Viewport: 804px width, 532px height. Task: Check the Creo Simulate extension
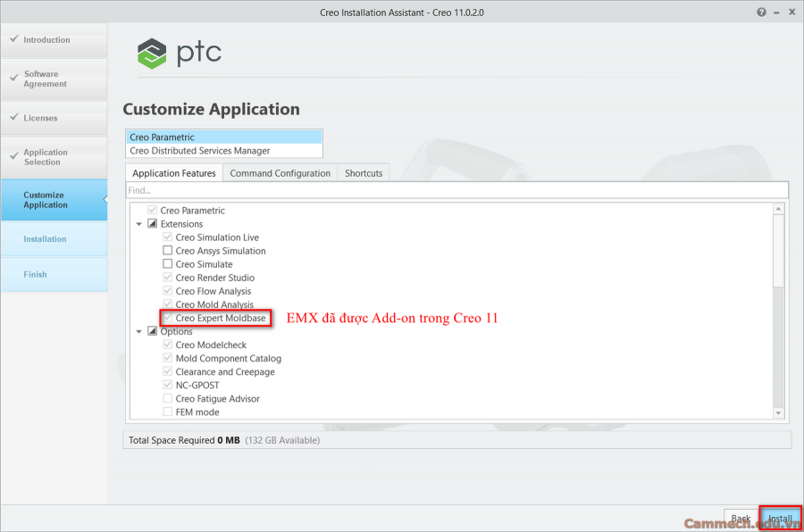pos(166,264)
